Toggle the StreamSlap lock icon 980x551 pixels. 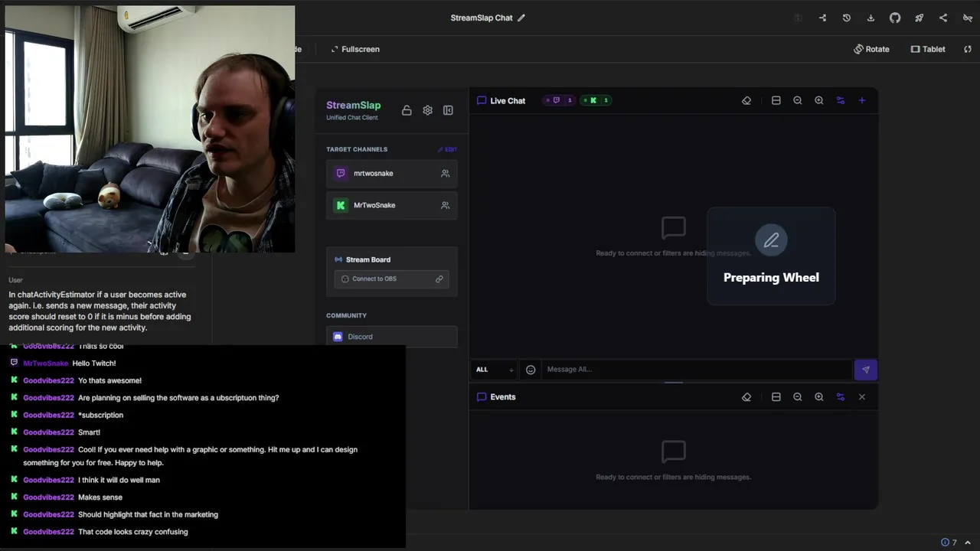coord(407,110)
